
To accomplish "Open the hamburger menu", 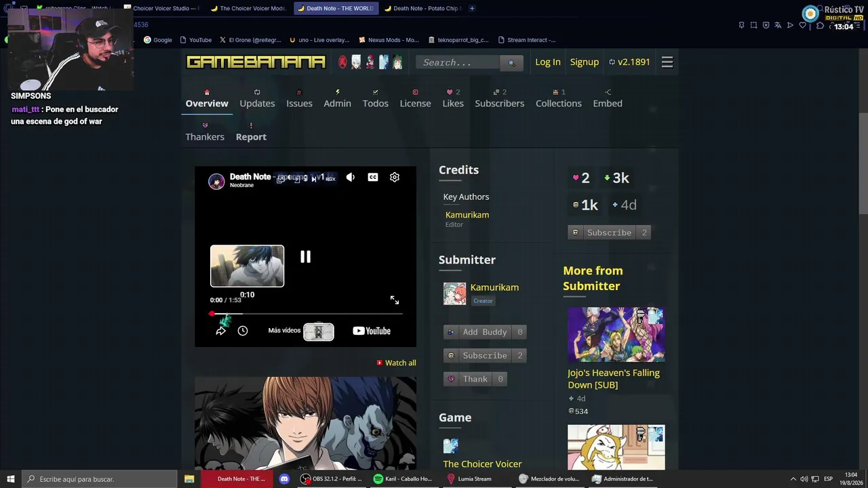I will [667, 62].
